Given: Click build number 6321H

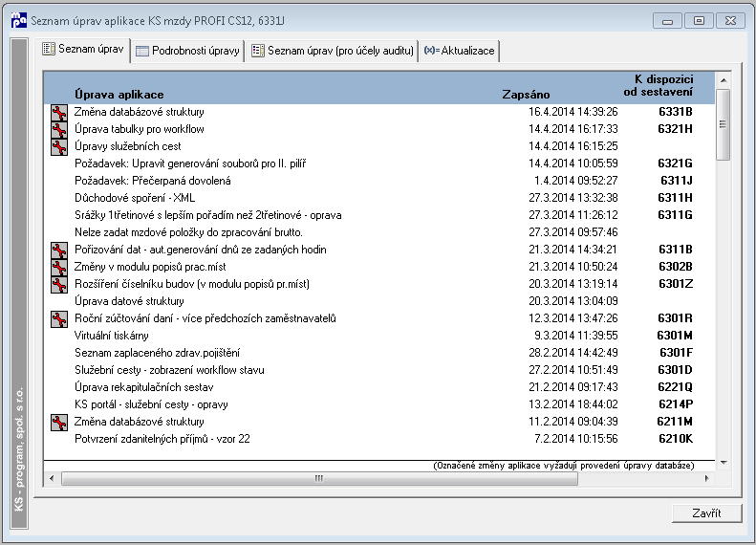Looking at the screenshot, I should click(x=675, y=129).
